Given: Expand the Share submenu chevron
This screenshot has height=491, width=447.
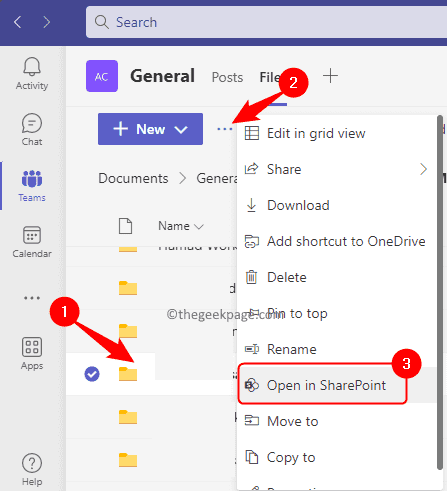Looking at the screenshot, I should tap(423, 169).
